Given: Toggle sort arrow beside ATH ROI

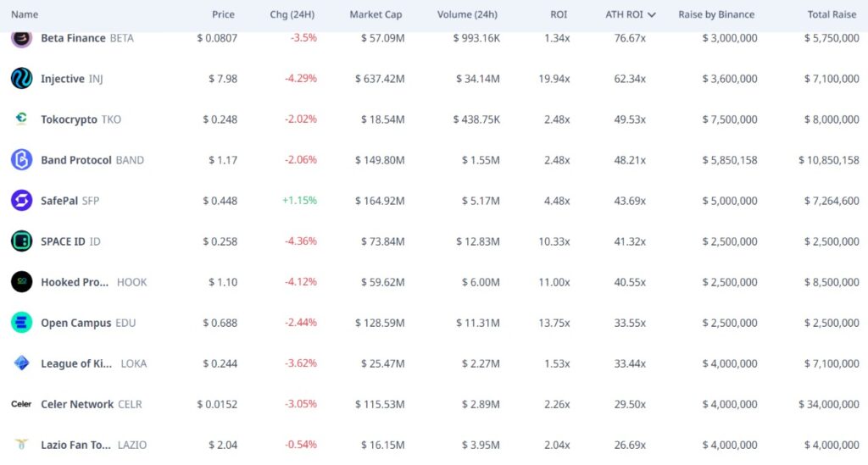Looking at the screenshot, I should [x=652, y=15].
